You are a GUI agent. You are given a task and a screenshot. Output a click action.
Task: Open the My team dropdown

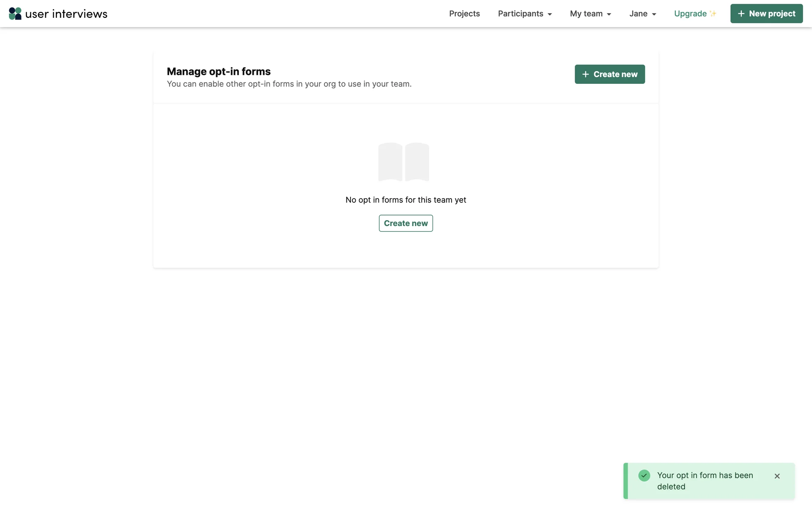(x=586, y=14)
